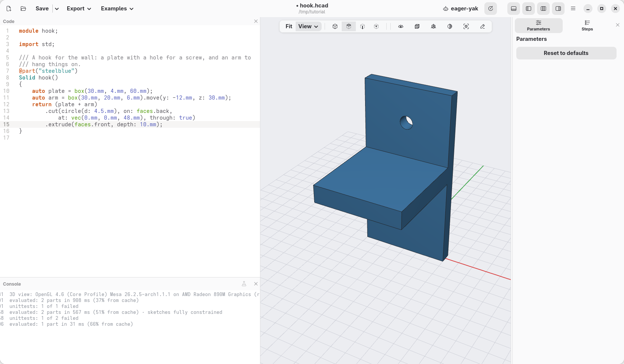Click the isometric cube view icon

click(x=335, y=26)
